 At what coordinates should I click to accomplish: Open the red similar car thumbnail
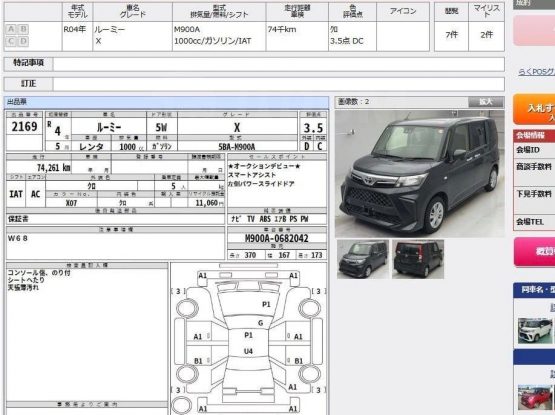pyautogui.click(x=534, y=397)
